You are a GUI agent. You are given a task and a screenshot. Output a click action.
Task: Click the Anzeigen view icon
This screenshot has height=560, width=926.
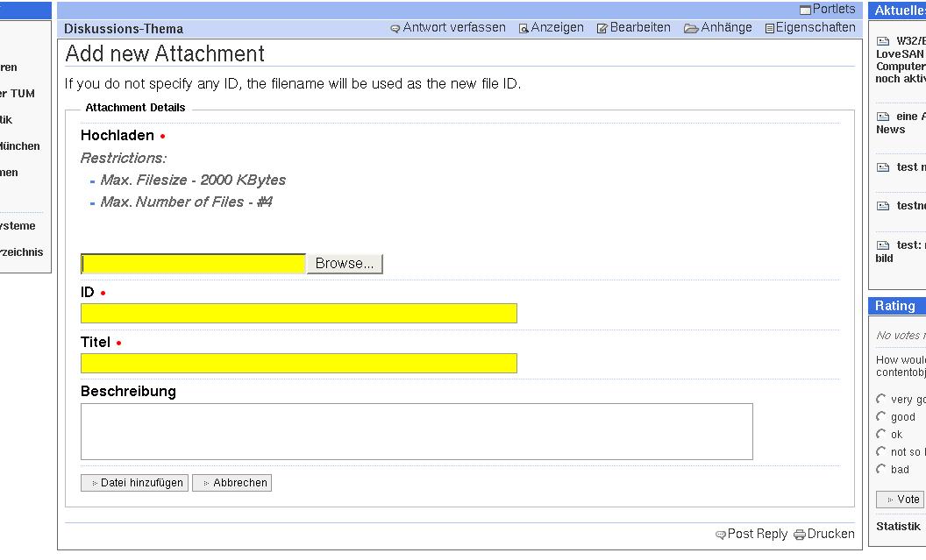[524, 28]
